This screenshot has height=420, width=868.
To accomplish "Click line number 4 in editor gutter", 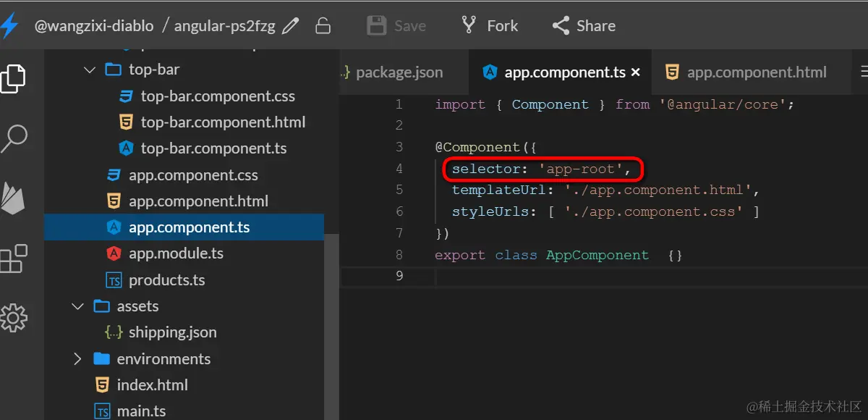I will 399,169.
